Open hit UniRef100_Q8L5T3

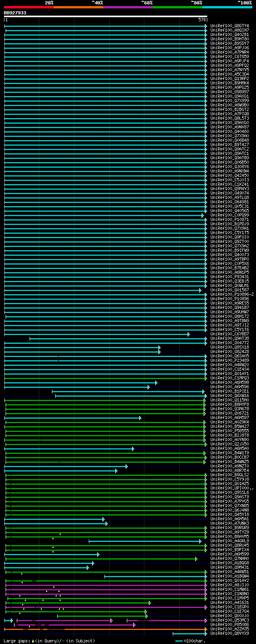(x=230, y=118)
